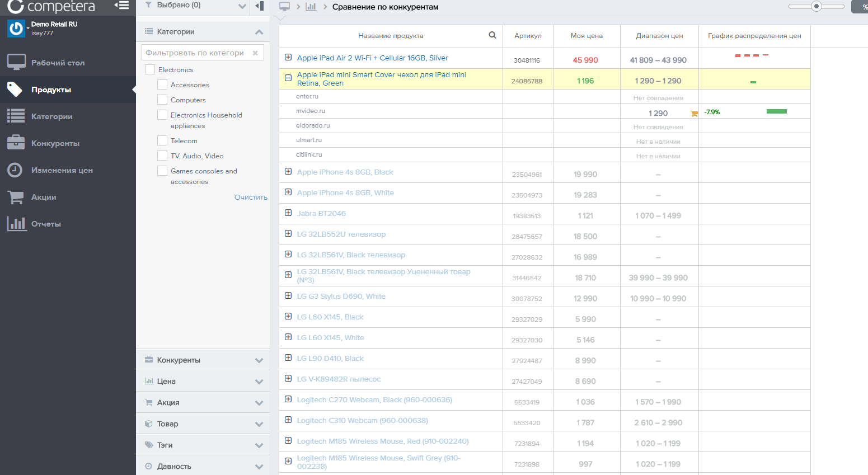Expand the Jabra BT2046 row

point(288,213)
